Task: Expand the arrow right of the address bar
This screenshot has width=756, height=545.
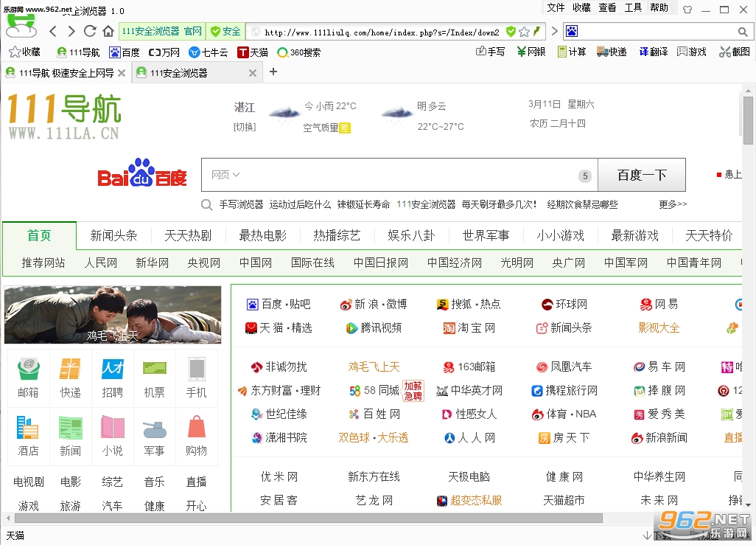Action: (x=554, y=32)
